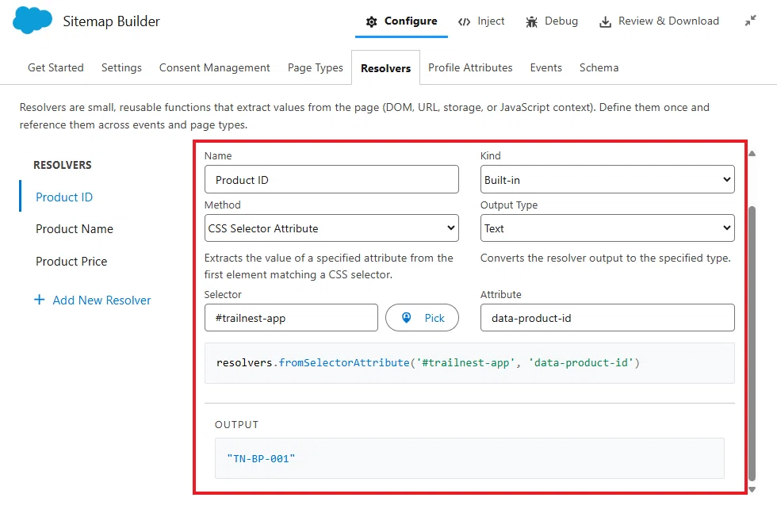
Task: Select the Configure step
Action: (401, 21)
